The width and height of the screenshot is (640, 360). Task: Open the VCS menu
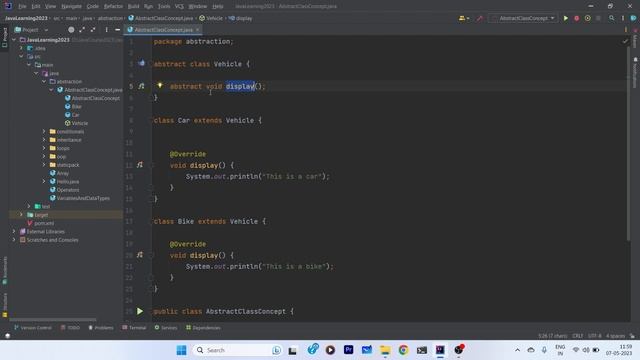coord(179,6)
